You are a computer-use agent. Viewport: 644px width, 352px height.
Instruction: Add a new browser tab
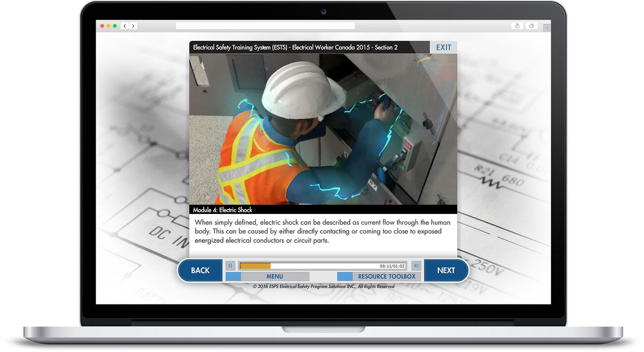(547, 28)
